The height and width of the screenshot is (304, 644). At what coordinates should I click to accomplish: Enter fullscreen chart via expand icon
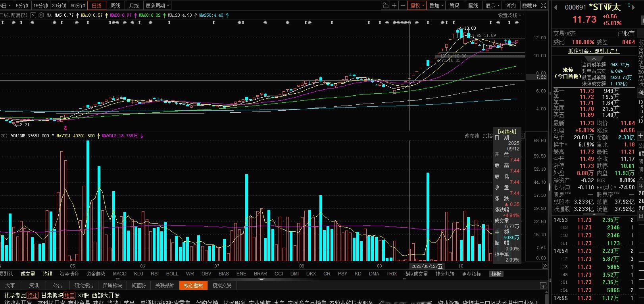(544, 6)
